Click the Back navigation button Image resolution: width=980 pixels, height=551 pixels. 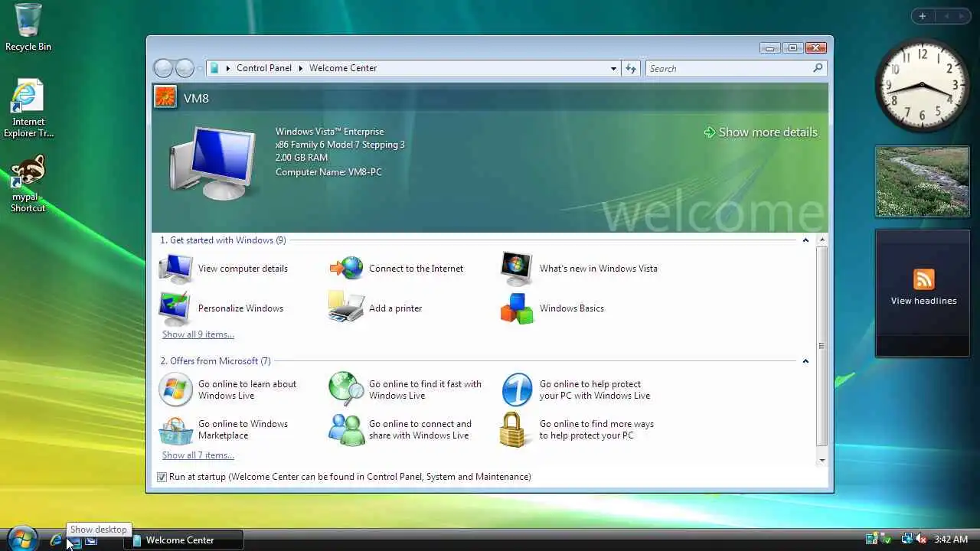163,68
